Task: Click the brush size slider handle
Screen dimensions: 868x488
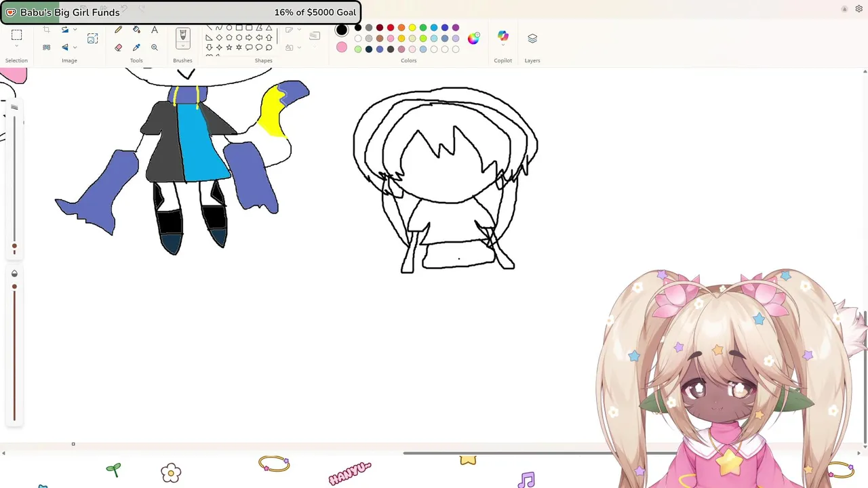Action: 14,247
